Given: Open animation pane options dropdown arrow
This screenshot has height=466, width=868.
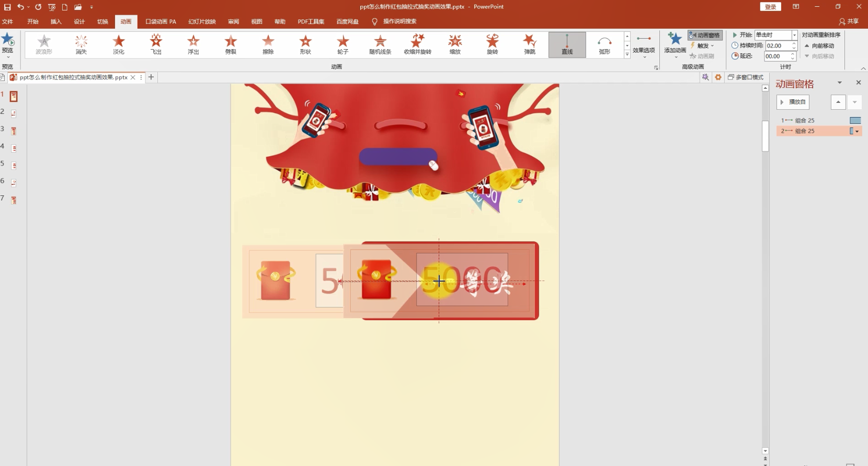Looking at the screenshot, I should pyautogui.click(x=840, y=83).
